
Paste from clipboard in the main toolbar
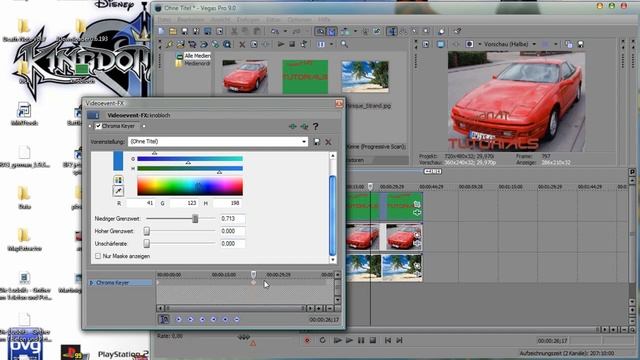tap(257, 31)
